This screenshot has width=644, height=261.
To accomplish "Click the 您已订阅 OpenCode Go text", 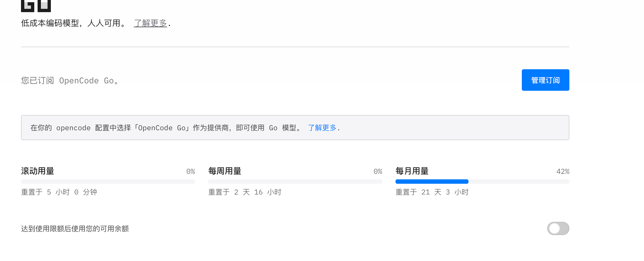I will pyautogui.click(x=70, y=81).
